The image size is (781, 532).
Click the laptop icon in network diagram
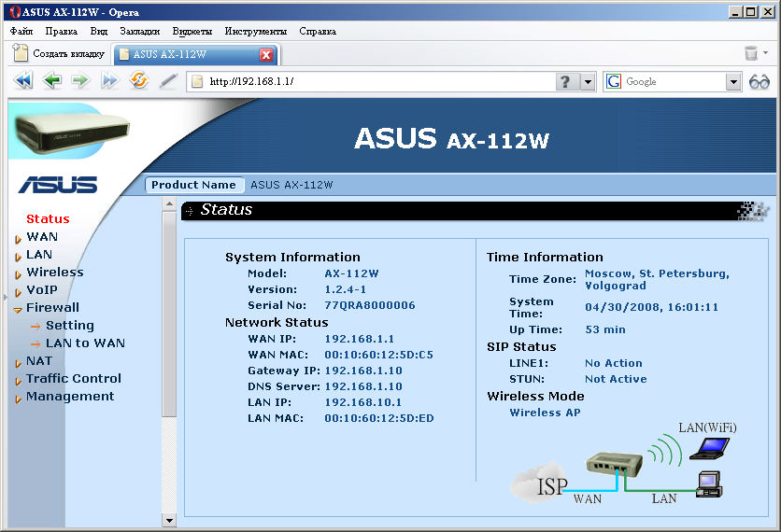(709, 448)
